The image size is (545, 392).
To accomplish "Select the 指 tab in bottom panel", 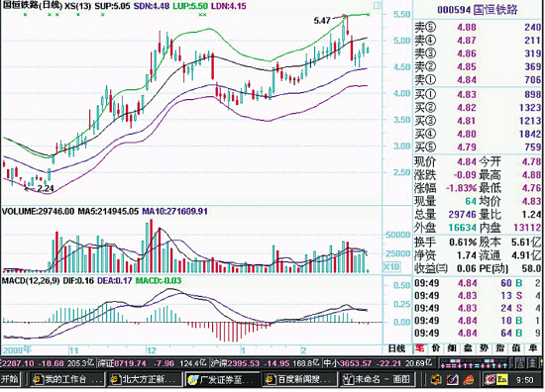I will tap(500, 348).
